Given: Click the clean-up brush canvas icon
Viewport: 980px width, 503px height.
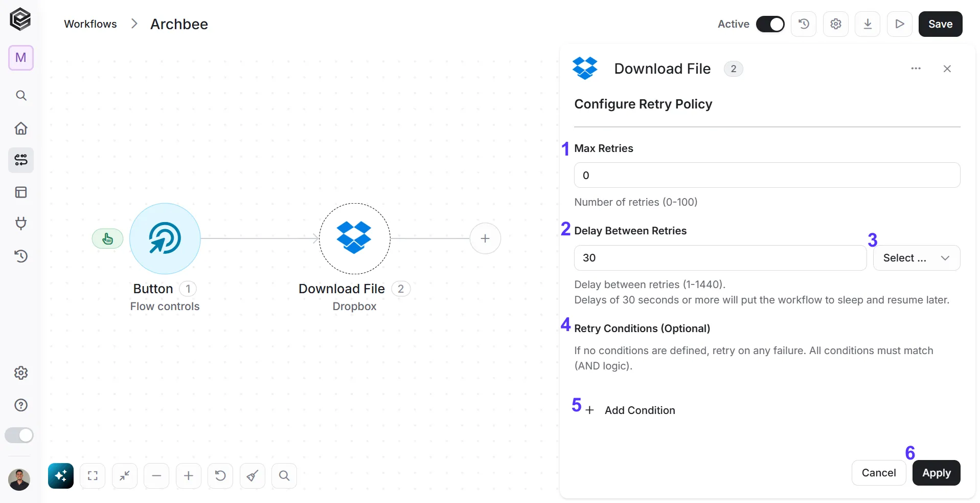Looking at the screenshot, I should tap(253, 476).
